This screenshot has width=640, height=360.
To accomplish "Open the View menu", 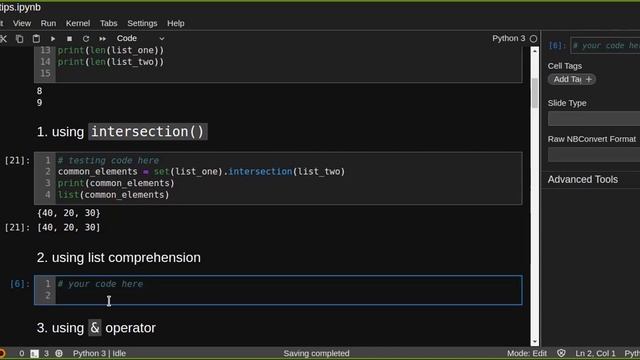I will (22, 23).
